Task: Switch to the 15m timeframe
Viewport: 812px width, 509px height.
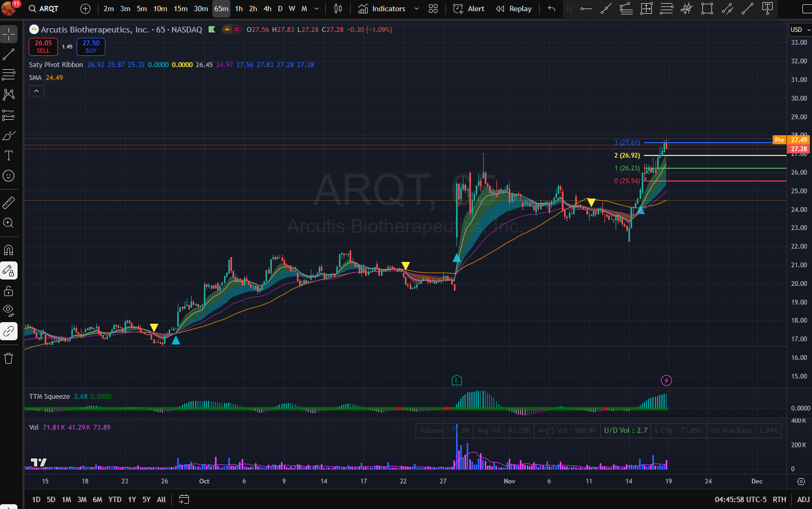Action: point(180,9)
